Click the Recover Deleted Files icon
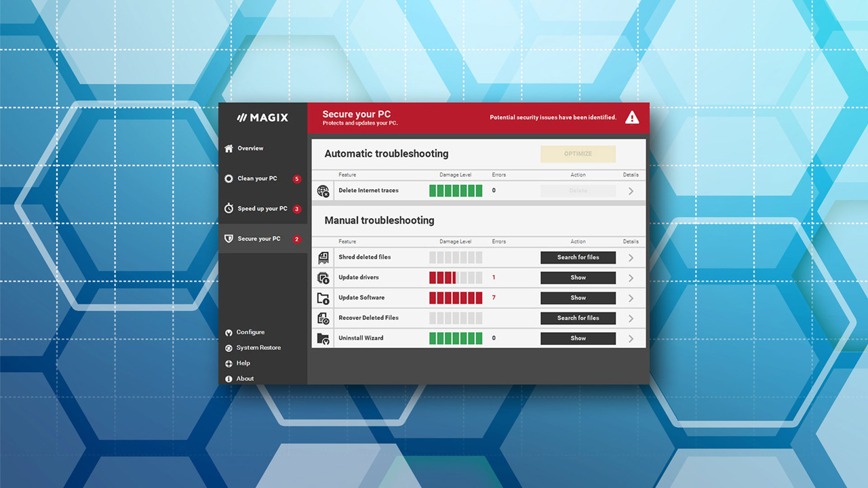Viewport: 868px width, 488px height. [323, 318]
